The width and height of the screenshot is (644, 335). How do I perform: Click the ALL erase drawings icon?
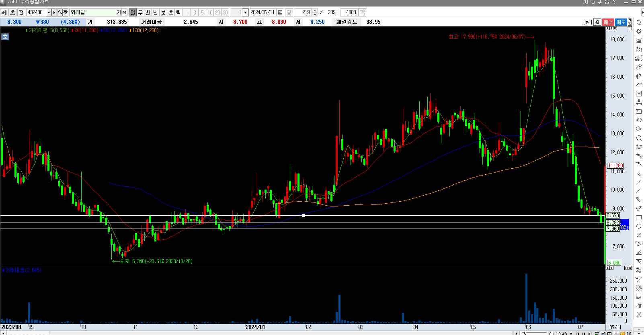639,270
